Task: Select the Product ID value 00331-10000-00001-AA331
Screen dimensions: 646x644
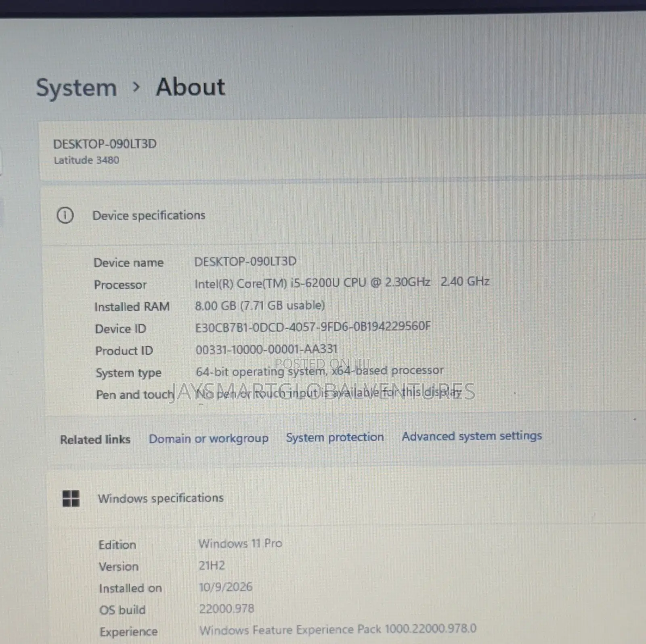Action: pos(266,349)
